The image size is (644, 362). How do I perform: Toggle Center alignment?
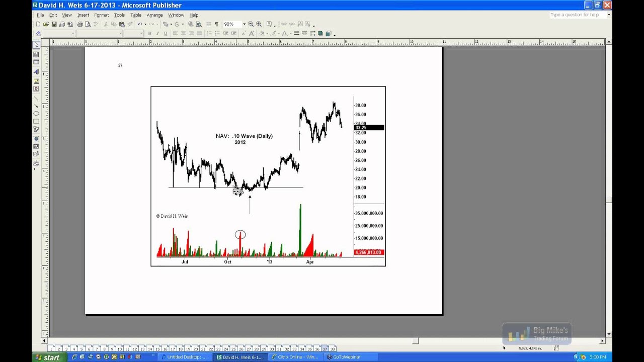point(183,34)
